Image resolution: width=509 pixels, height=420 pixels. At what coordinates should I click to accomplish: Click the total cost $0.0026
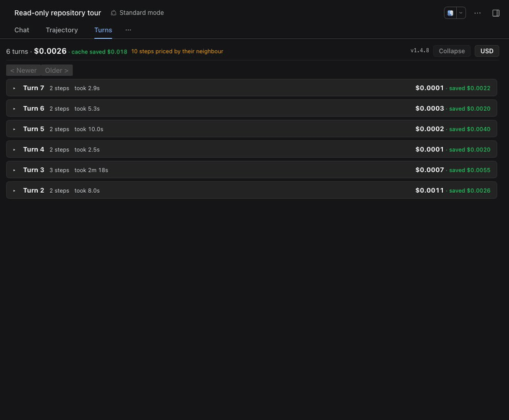click(50, 51)
